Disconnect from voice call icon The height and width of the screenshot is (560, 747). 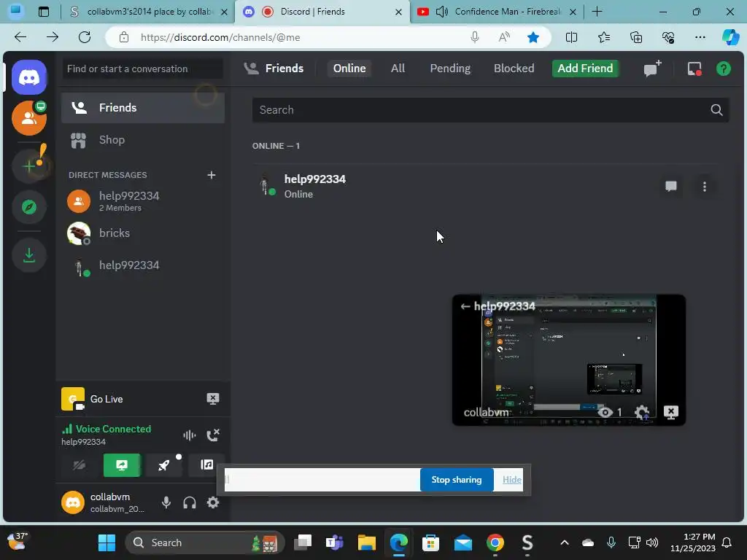point(213,435)
